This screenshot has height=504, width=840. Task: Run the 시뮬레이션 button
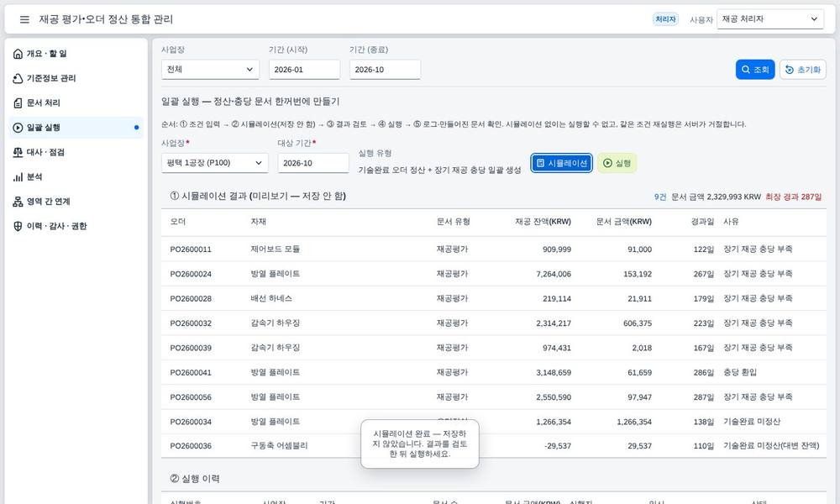(x=561, y=163)
